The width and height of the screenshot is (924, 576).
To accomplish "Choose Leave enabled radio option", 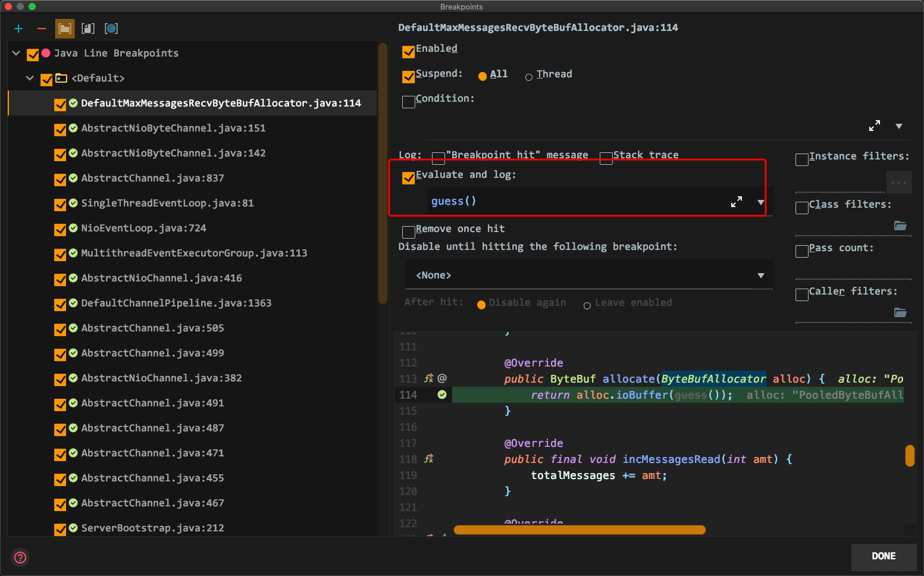I will pos(587,306).
